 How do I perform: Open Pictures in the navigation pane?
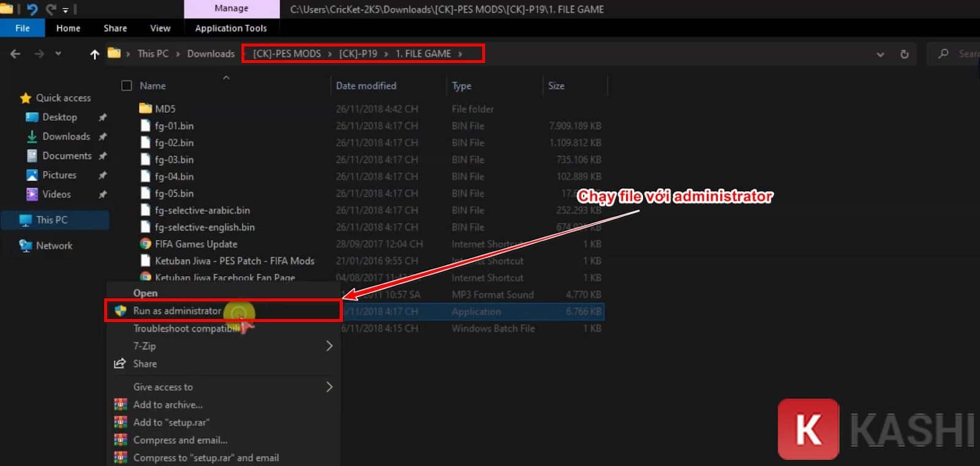click(59, 175)
